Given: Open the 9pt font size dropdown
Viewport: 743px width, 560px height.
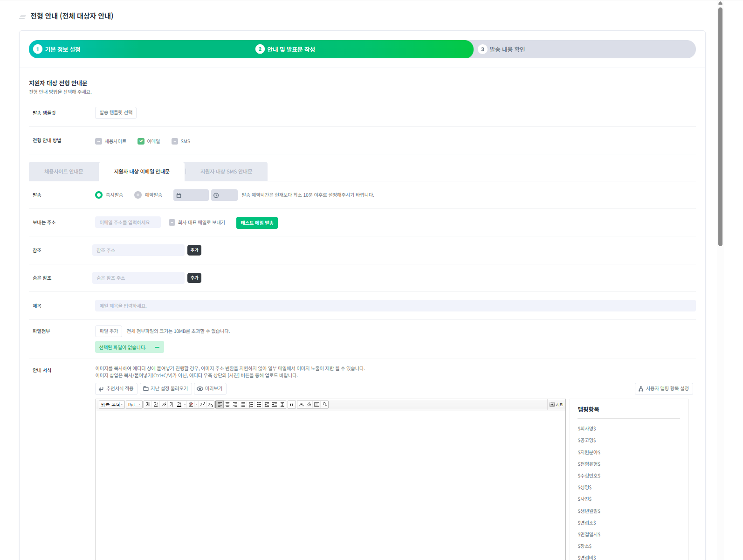Looking at the screenshot, I should pyautogui.click(x=134, y=405).
